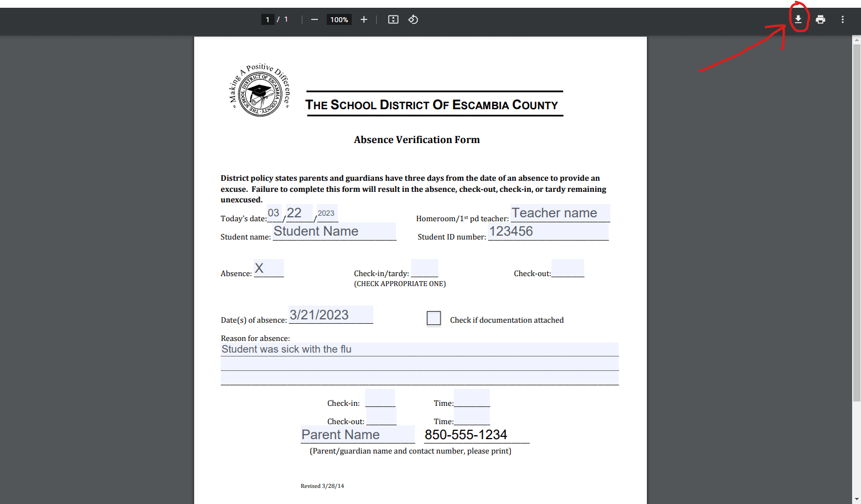Check the documentation attached checkbox

point(434,318)
